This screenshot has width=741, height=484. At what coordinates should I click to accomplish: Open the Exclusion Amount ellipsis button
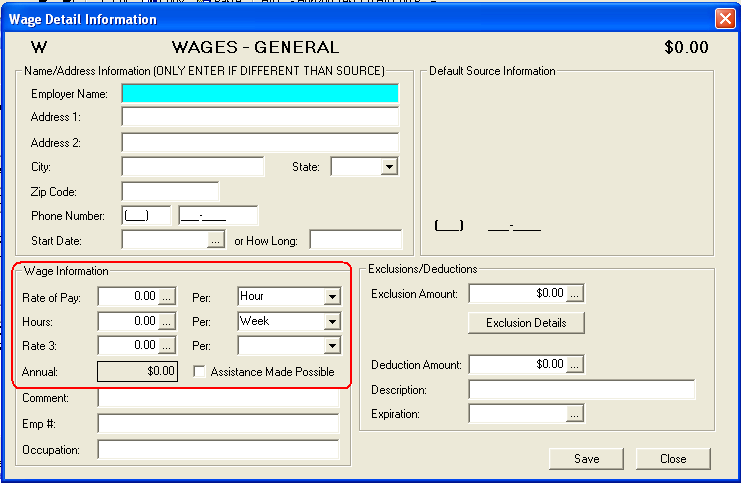tap(575, 294)
